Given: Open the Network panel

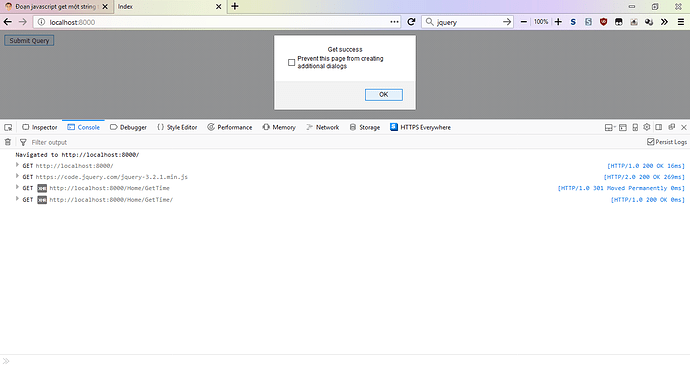Looking at the screenshot, I should pos(323,127).
